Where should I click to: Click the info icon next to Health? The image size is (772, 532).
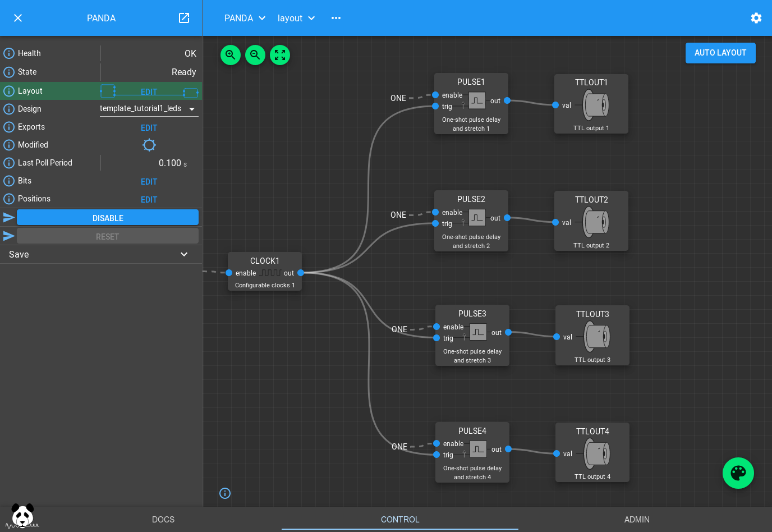[9, 53]
